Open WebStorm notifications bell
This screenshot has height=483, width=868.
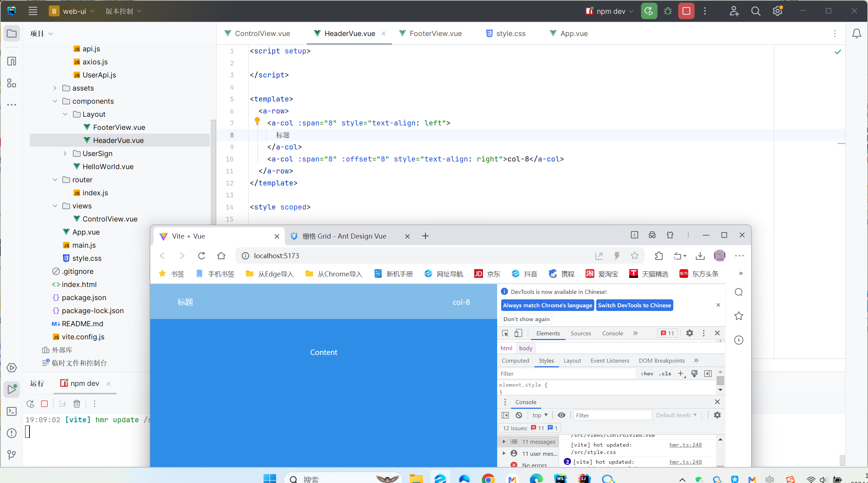857,33
